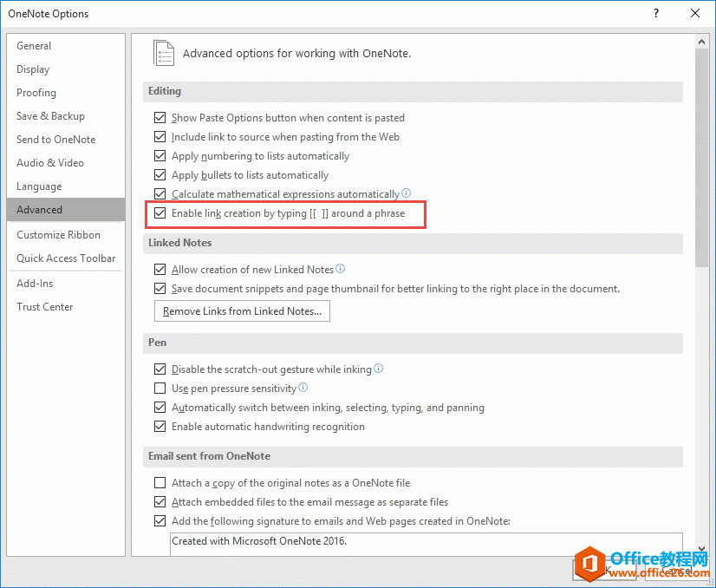The image size is (716, 588).
Task: Switch to the Proofing category
Action: tap(36, 92)
